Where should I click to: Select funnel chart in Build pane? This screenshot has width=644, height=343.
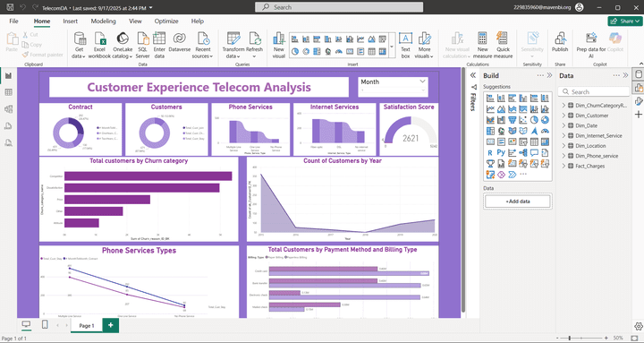click(x=513, y=120)
